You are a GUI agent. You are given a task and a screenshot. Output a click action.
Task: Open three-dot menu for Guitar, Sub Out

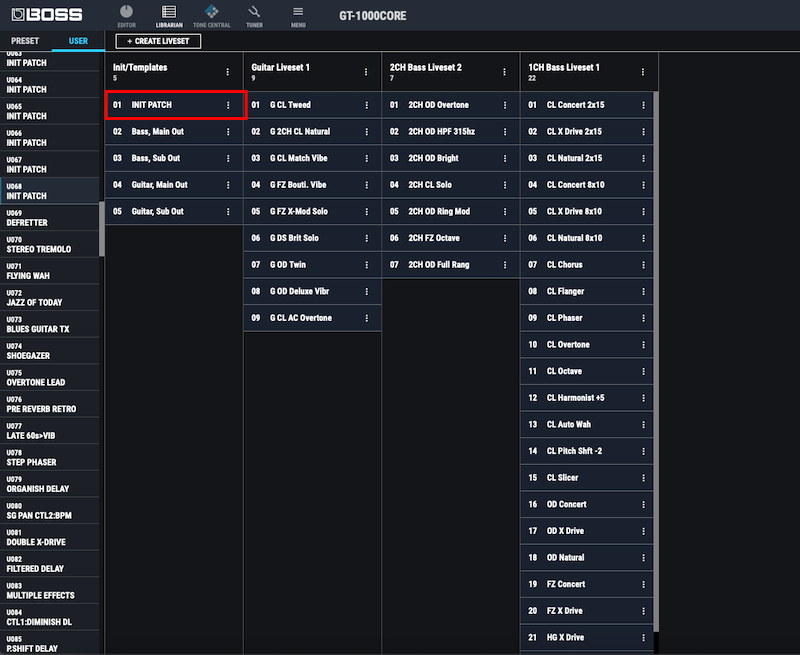point(228,211)
